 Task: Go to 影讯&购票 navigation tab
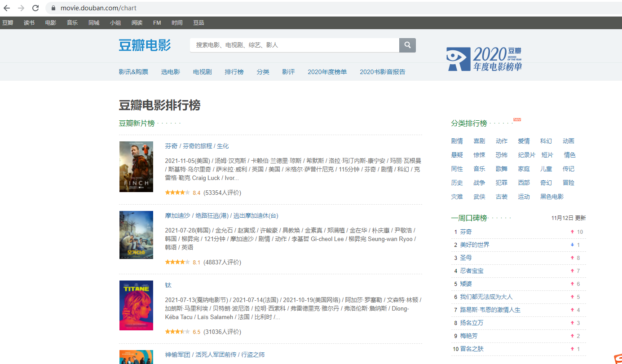point(133,72)
